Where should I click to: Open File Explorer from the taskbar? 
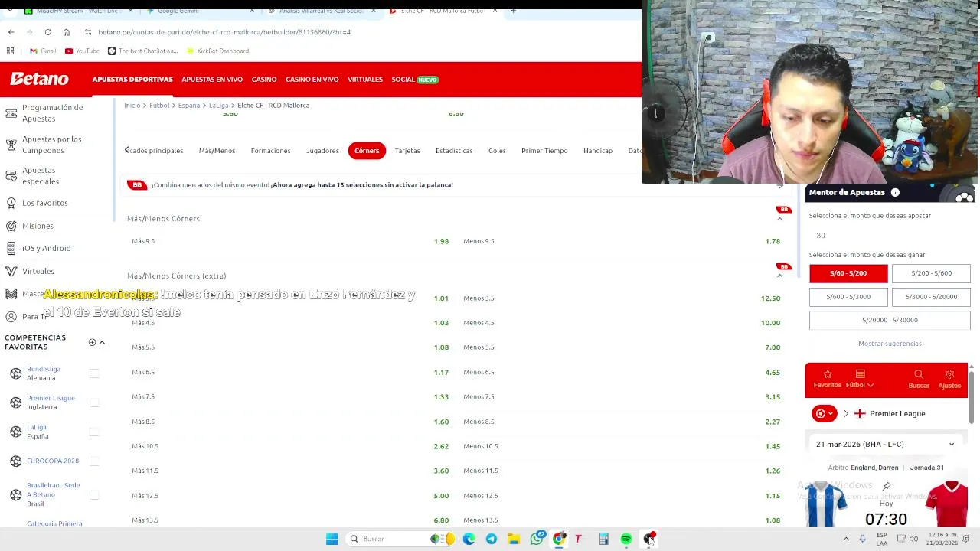(x=514, y=539)
